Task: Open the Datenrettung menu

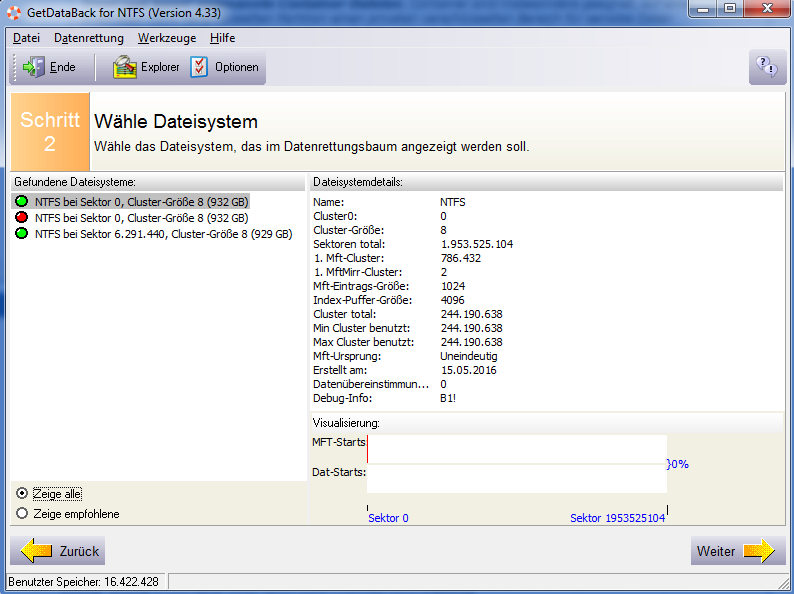Action: pyautogui.click(x=89, y=38)
